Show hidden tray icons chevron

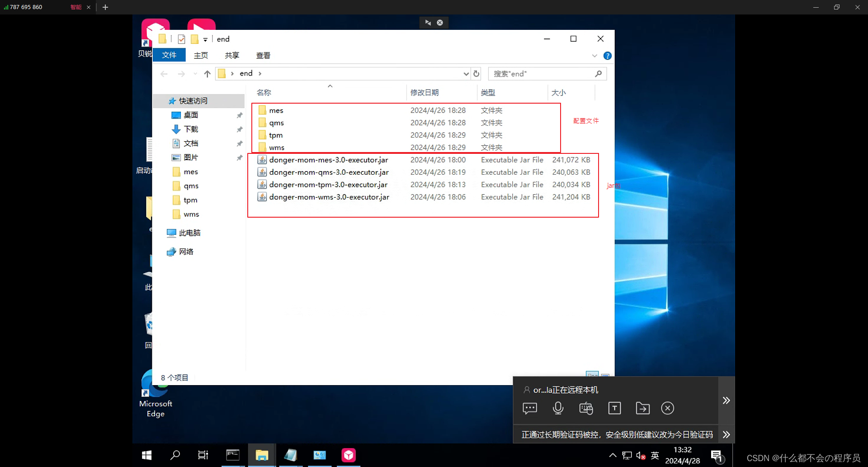pos(613,455)
